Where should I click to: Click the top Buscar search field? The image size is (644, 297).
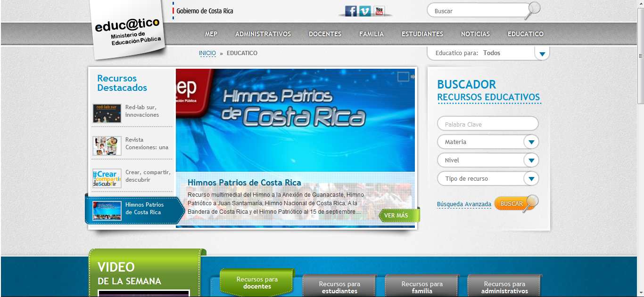478,10
